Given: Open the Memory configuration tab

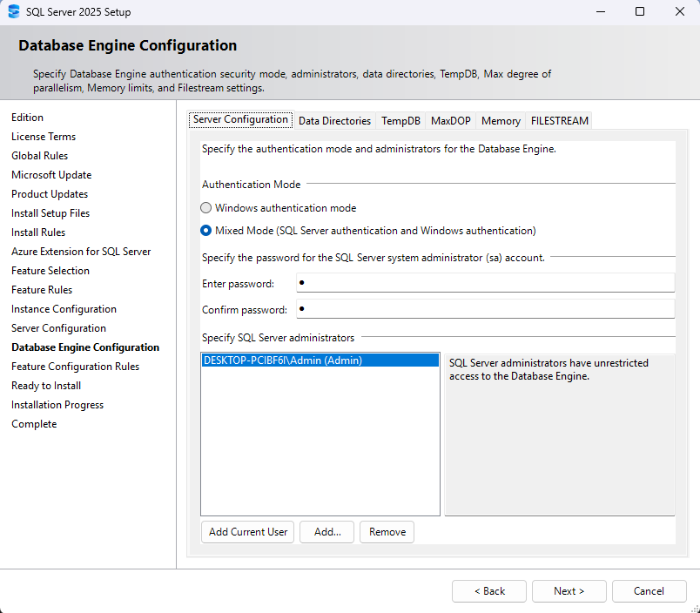Looking at the screenshot, I should pos(500,121).
